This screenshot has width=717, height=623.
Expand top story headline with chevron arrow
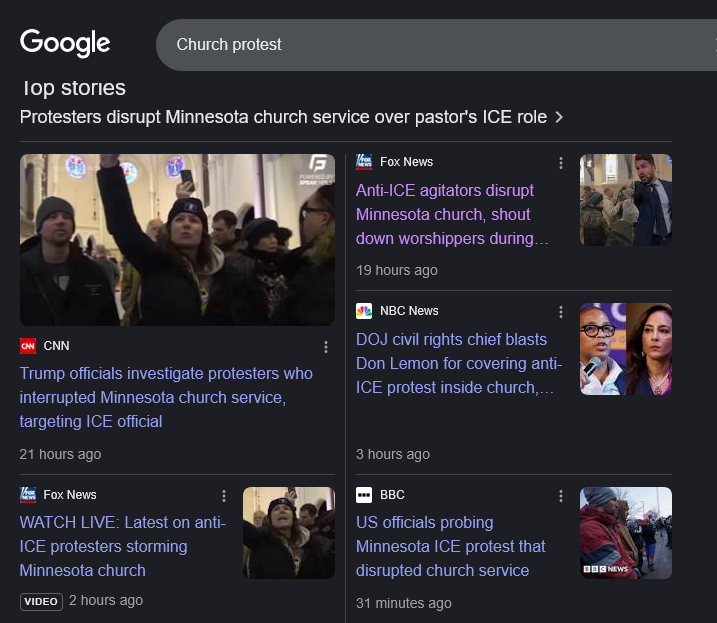559,117
